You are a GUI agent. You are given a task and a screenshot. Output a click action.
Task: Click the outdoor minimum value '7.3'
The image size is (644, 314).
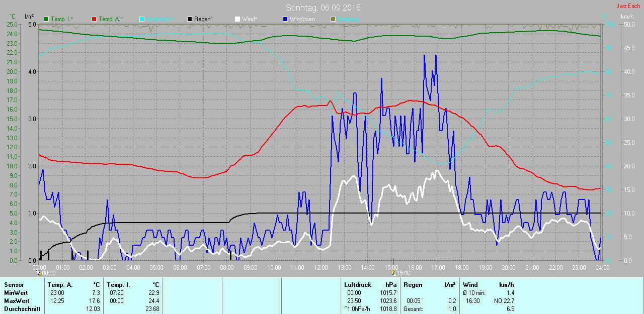(x=96, y=292)
